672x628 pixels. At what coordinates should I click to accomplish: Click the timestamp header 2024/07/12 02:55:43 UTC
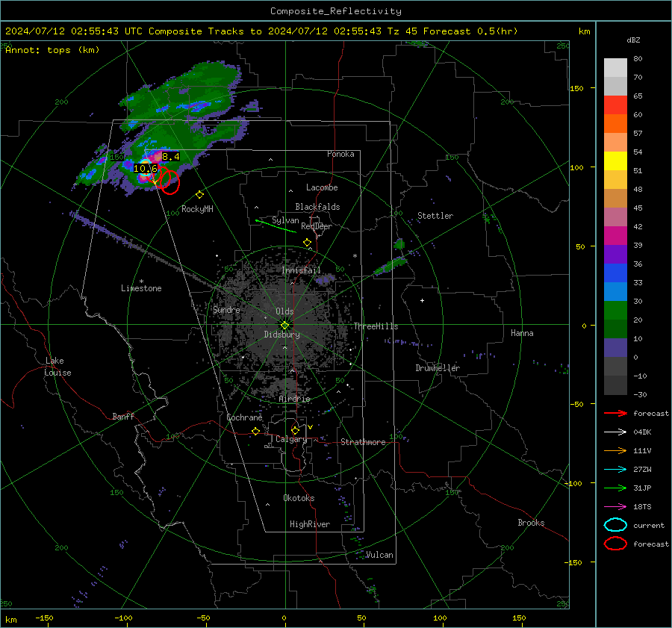(x=74, y=31)
